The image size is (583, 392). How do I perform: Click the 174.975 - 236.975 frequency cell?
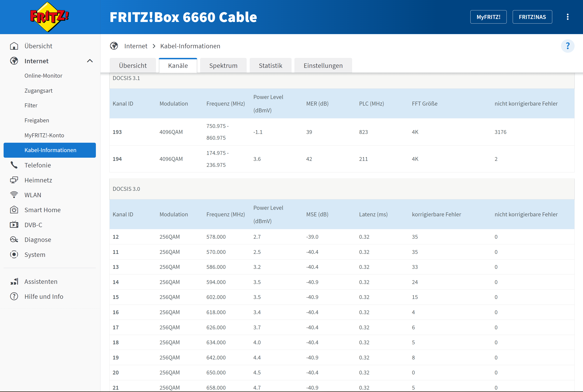click(218, 159)
